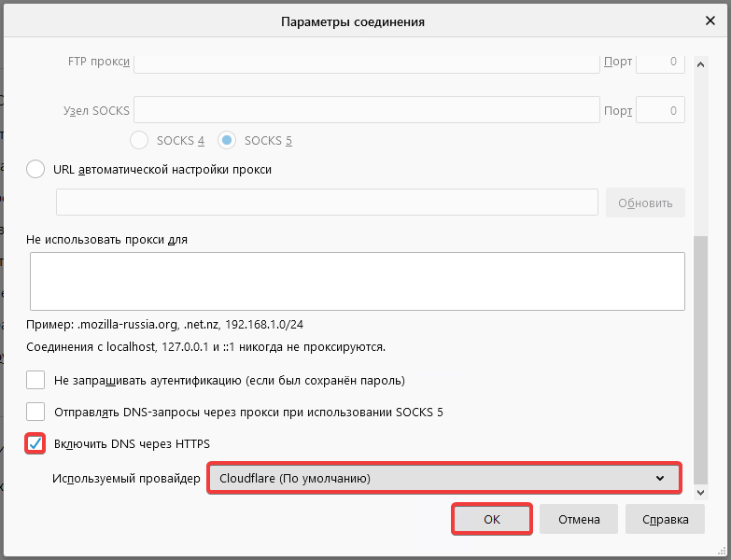
Task: Focus the Узел SOCKS host field
Action: (366, 110)
